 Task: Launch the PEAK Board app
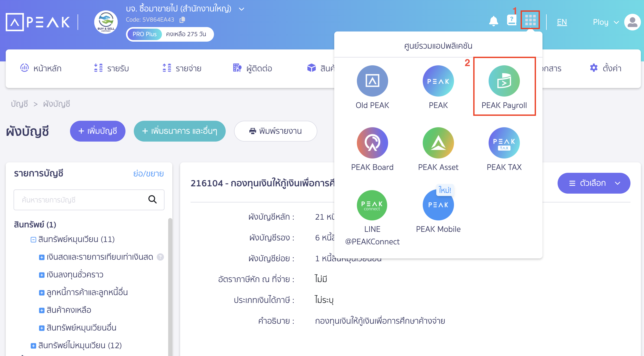pos(372,149)
